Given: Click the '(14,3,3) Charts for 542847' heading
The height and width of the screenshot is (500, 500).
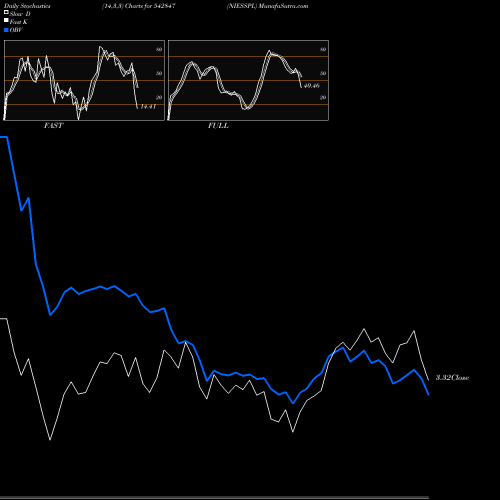Looking at the screenshot, I should pyautogui.click(x=139, y=6).
